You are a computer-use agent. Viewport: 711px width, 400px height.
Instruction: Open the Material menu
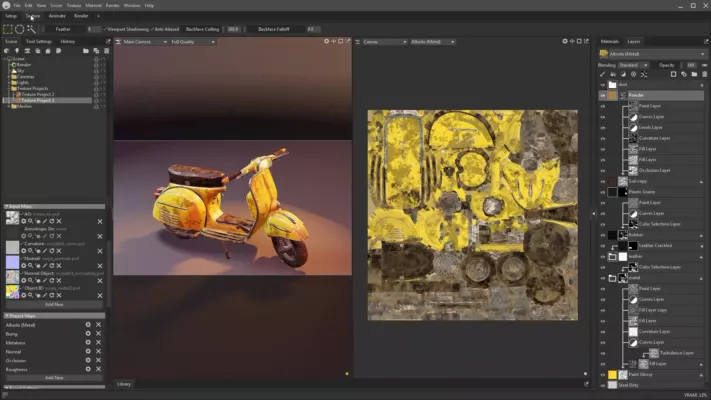point(93,5)
